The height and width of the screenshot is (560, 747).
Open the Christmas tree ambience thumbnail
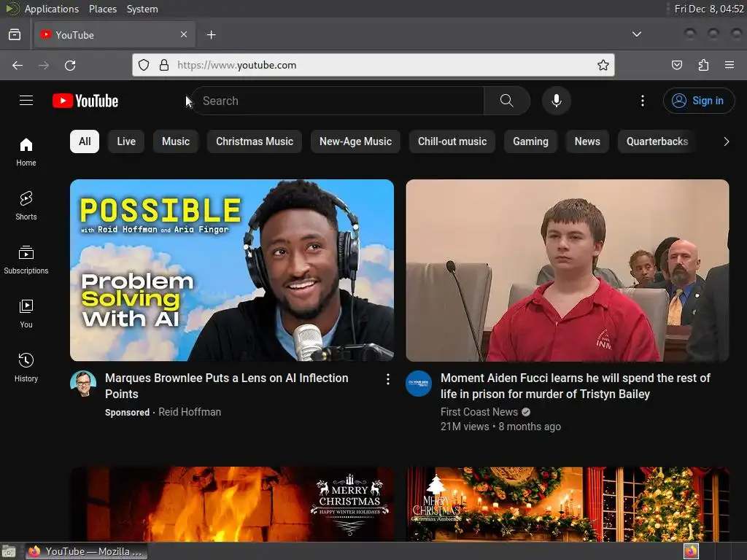pyautogui.click(x=568, y=504)
